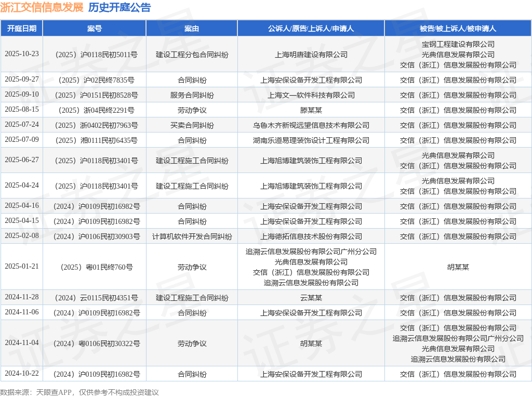Select the date 2025-08-15
Viewport: 532px width, 397px height.
(22, 109)
